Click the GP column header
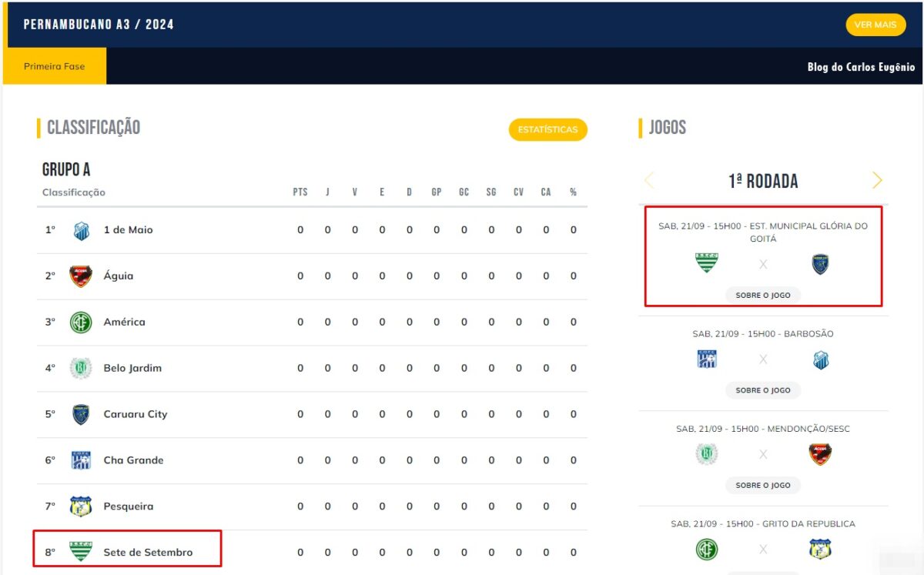Image resolution: width=924 pixels, height=575 pixels. 437,192
